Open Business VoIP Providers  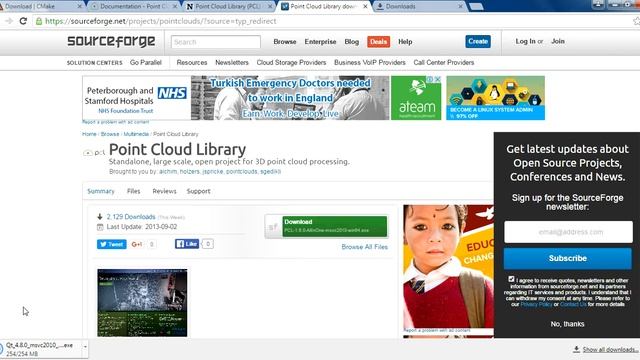370,62
